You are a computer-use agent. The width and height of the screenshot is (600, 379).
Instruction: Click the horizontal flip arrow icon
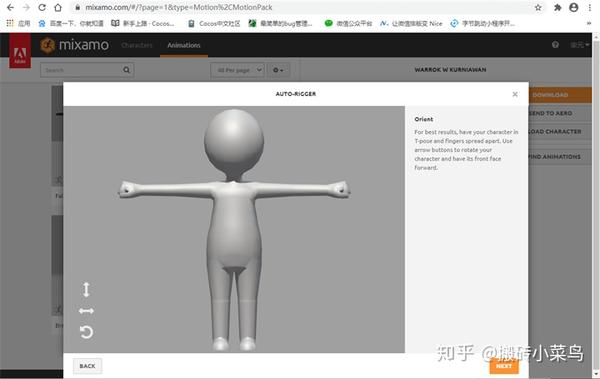pos(86,311)
